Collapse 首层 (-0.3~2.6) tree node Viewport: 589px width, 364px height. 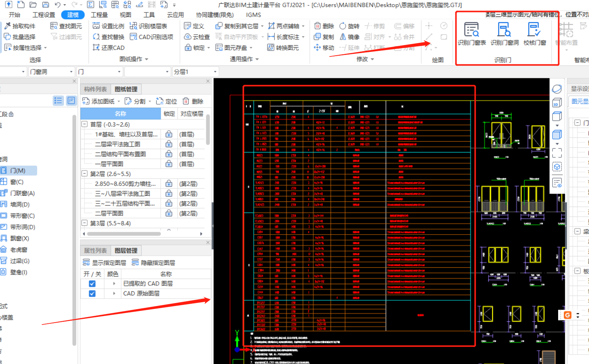pos(85,124)
